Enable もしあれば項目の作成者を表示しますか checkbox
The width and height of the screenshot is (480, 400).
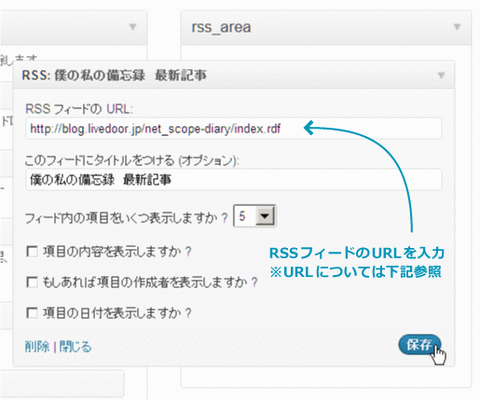32,282
